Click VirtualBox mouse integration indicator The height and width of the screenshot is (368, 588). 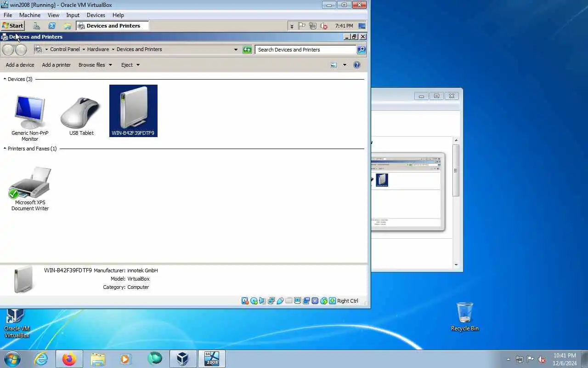324,301
